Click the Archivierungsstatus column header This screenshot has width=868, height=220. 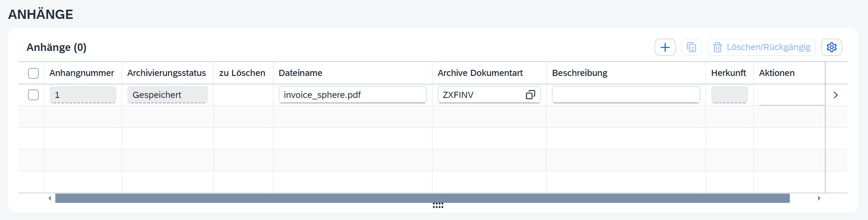[x=166, y=73]
